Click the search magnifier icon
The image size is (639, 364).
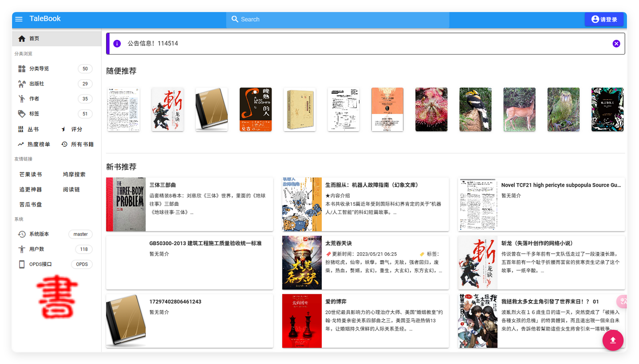click(x=235, y=19)
